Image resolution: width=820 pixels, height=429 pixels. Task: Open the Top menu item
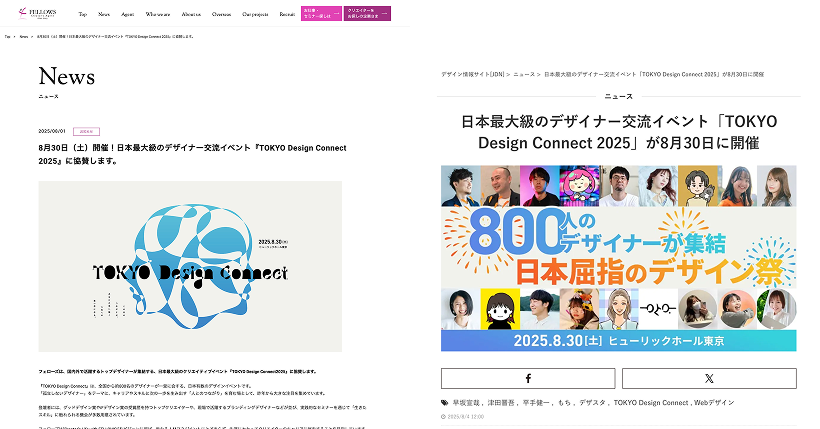(x=83, y=14)
